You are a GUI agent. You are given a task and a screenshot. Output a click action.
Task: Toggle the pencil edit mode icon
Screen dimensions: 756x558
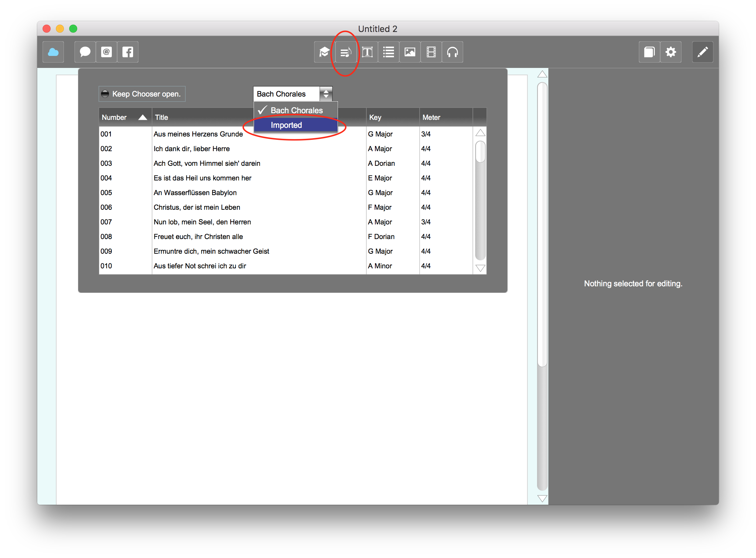pos(702,52)
